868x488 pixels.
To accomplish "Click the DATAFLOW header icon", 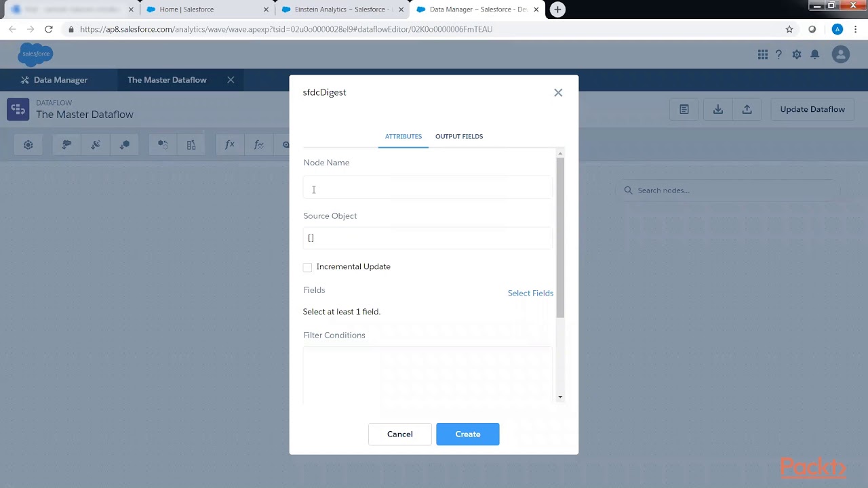I will coord(18,109).
